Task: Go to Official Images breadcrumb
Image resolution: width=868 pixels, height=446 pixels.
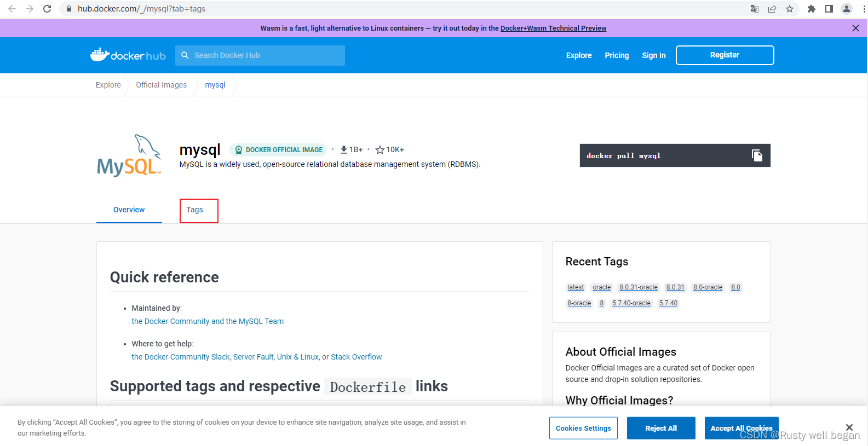Action: pos(162,85)
